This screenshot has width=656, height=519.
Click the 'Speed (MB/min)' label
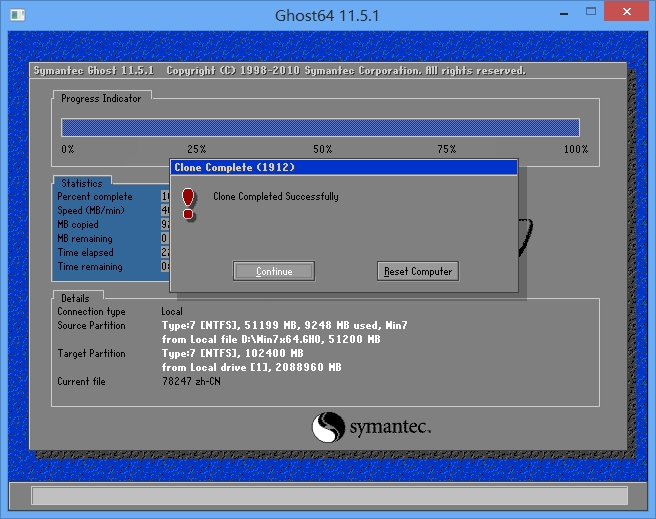91,210
